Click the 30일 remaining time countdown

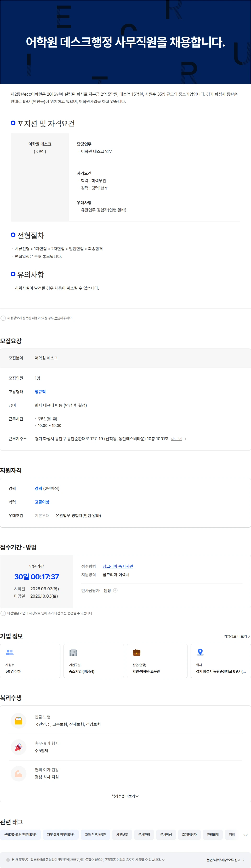[36, 576]
